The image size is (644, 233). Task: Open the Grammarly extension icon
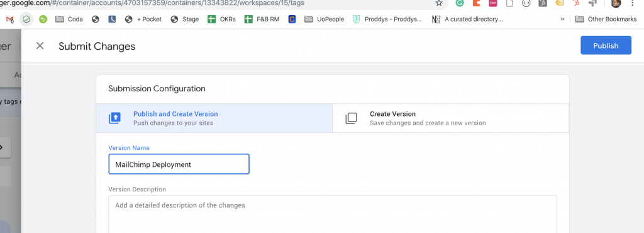tap(459, 3)
